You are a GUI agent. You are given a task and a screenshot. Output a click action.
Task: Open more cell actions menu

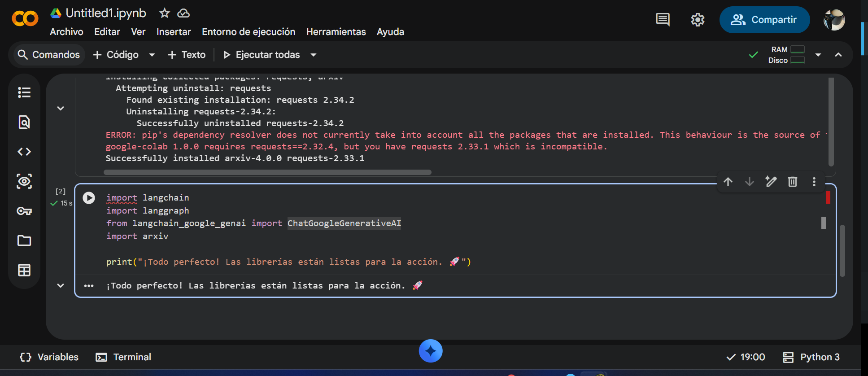click(x=814, y=182)
